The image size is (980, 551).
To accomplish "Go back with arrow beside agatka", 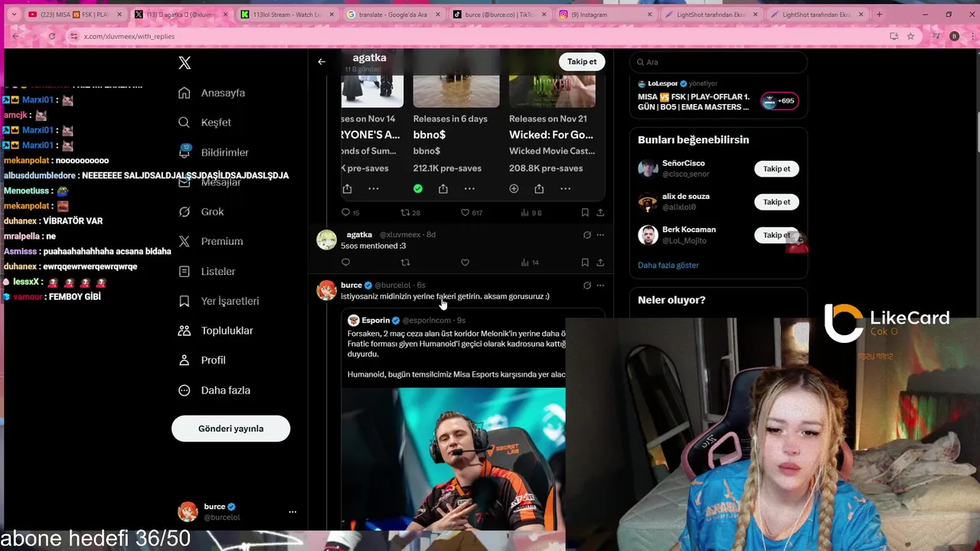I will click(x=322, y=62).
